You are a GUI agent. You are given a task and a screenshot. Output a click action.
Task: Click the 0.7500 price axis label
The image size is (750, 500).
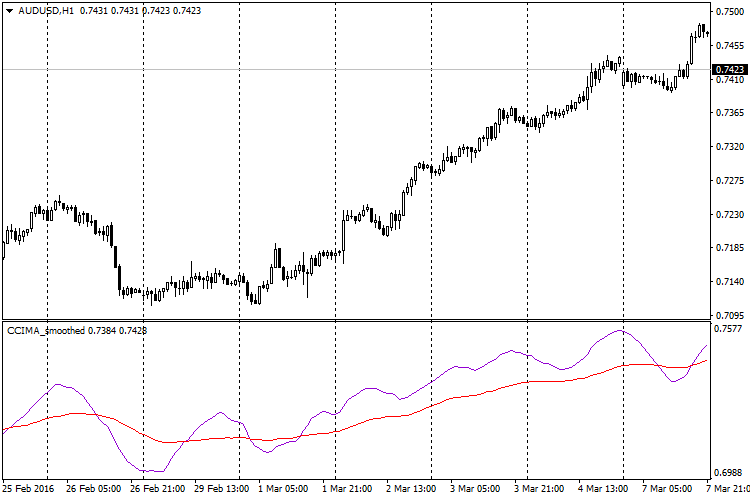pos(729,12)
